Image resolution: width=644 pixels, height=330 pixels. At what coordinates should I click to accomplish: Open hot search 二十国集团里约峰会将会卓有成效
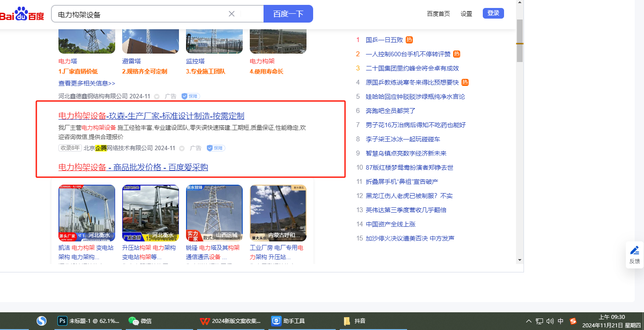[412, 68]
